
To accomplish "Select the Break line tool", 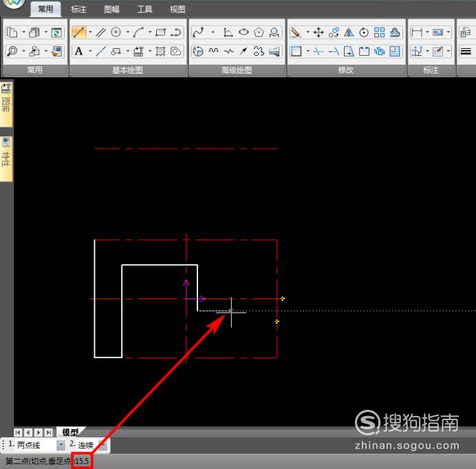I will [x=228, y=51].
